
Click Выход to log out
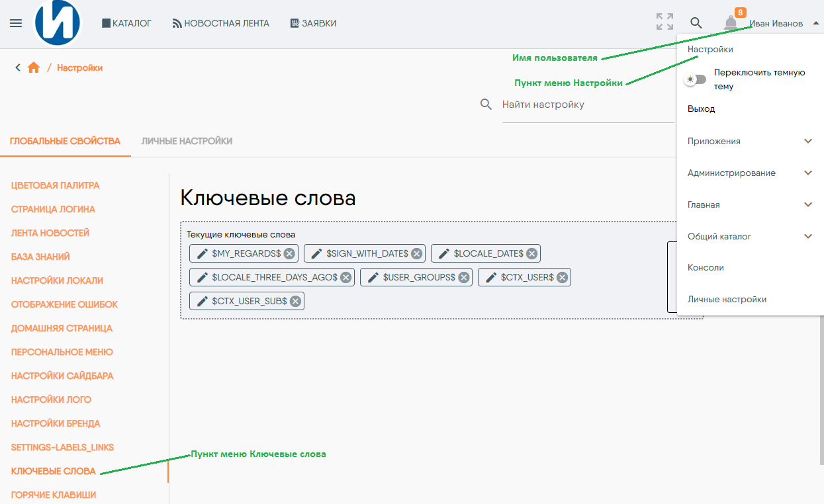pos(701,109)
